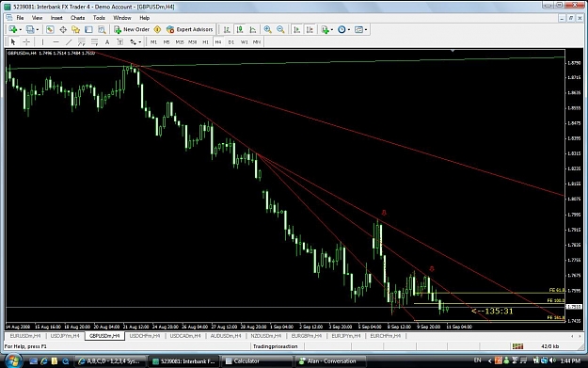
Task: Select the Text Label tool
Action: pyautogui.click(x=120, y=42)
